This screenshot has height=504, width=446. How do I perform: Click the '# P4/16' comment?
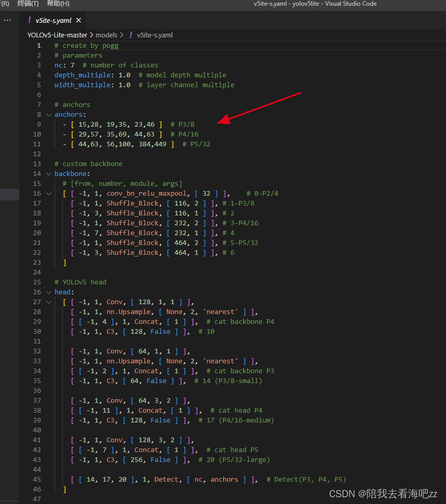click(x=184, y=134)
